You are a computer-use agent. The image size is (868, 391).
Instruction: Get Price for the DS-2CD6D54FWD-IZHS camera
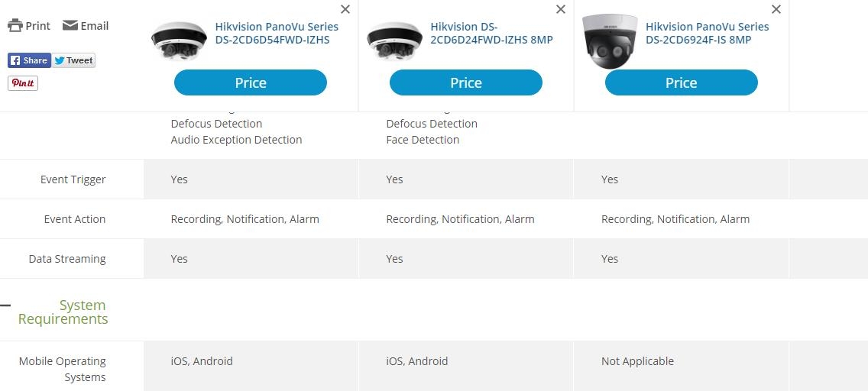click(x=251, y=82)
